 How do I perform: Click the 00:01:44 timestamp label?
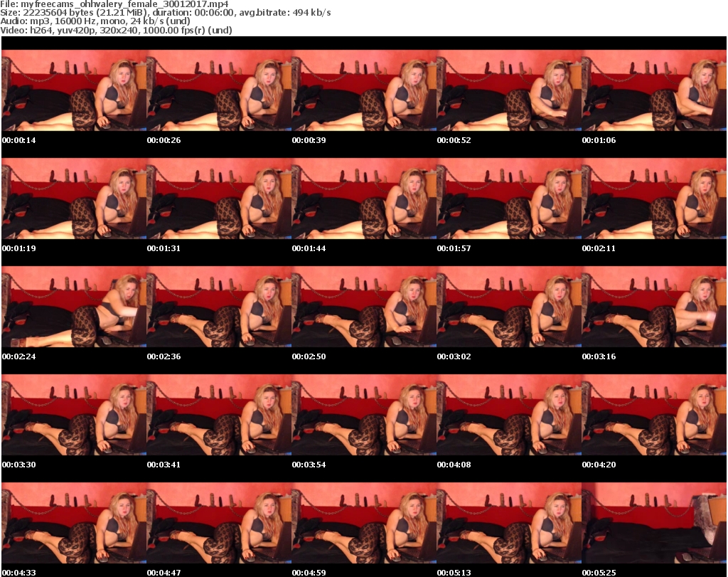pos(309,248)
